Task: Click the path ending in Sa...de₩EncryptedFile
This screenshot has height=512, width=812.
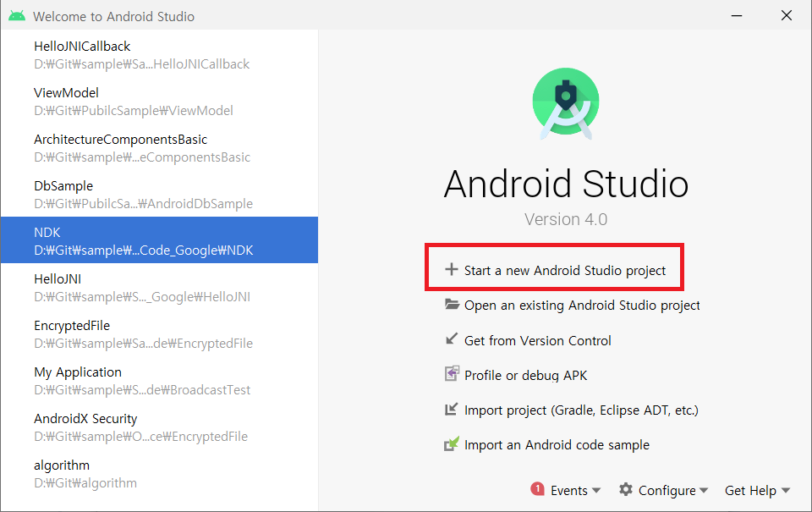Action: click(x=144, y=343)
